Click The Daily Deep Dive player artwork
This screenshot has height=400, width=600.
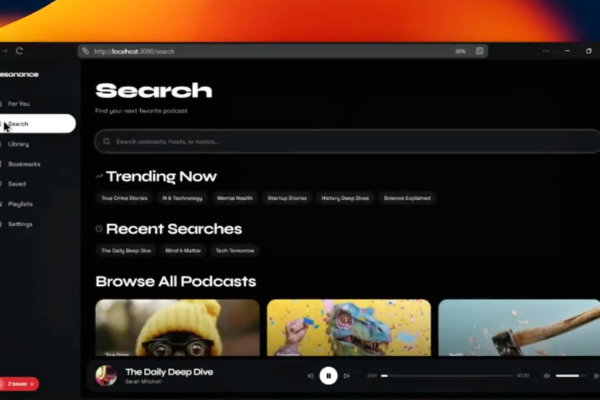(x=106, y=376)
